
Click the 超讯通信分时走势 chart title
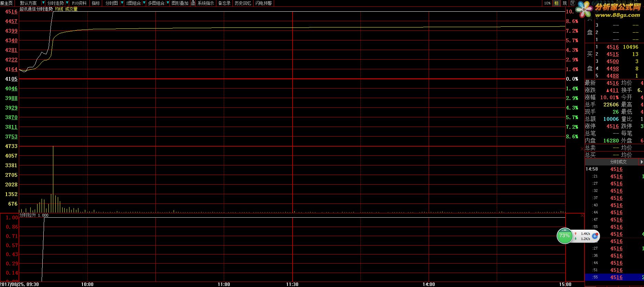[36, 9]
